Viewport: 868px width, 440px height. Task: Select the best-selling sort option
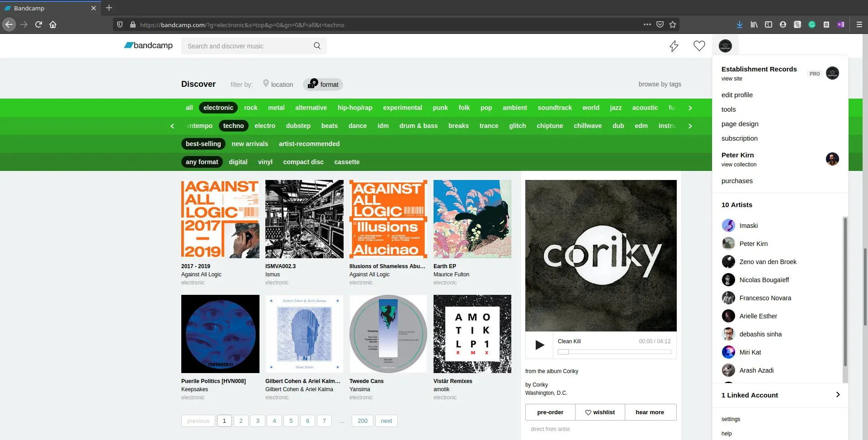pos(203,144)
